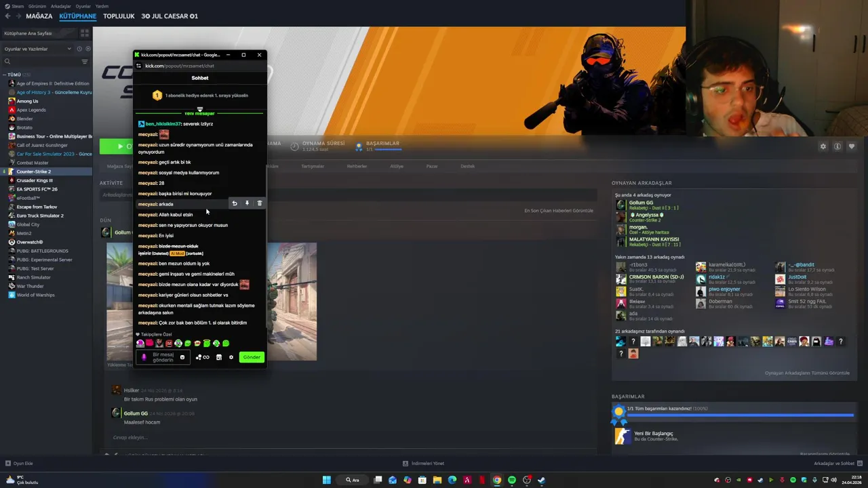Select Crusader Kings III in library
The width and height of the screenshot is (868, 488).
tap(35, 180)
